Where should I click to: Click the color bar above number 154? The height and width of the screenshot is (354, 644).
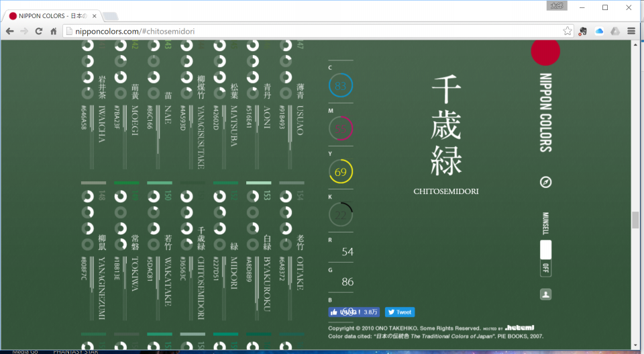click(292, 183)
